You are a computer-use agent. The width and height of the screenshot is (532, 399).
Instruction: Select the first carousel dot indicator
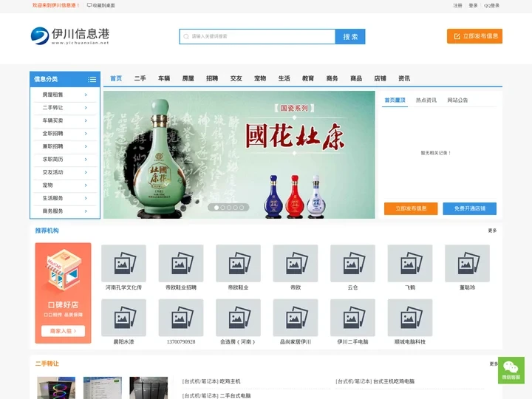216,208
